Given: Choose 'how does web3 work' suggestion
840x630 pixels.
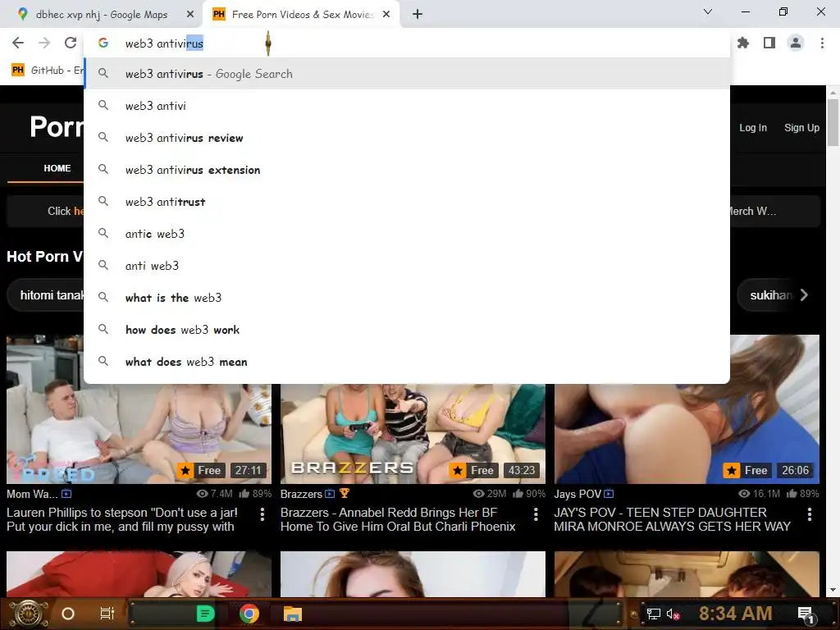Looking at the screenshot, I should (x=407, y=330).
